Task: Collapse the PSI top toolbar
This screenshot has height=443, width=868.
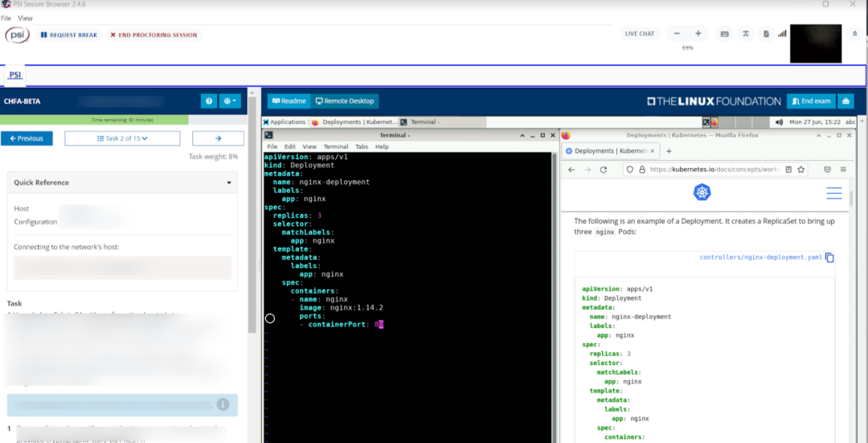Action: tap(854, 34)
